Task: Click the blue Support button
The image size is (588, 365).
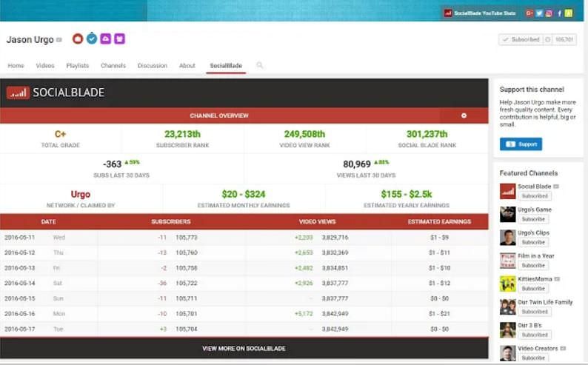Action: coord(521,144)
